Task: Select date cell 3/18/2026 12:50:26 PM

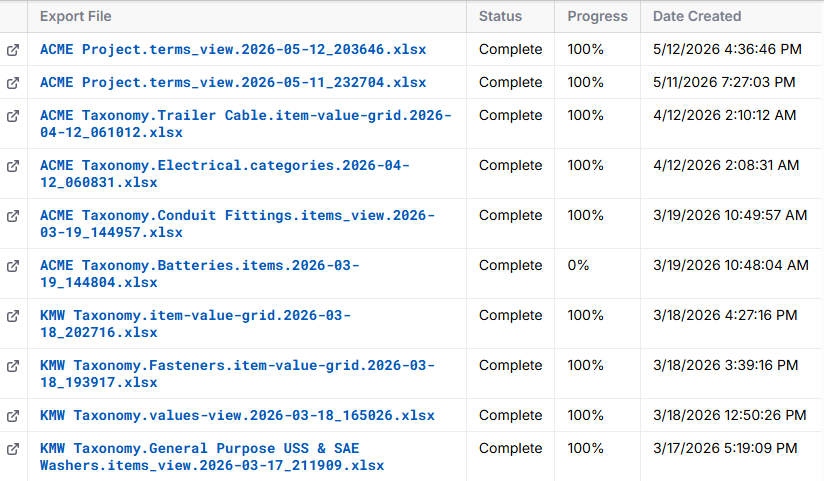Action: [729, 415]
